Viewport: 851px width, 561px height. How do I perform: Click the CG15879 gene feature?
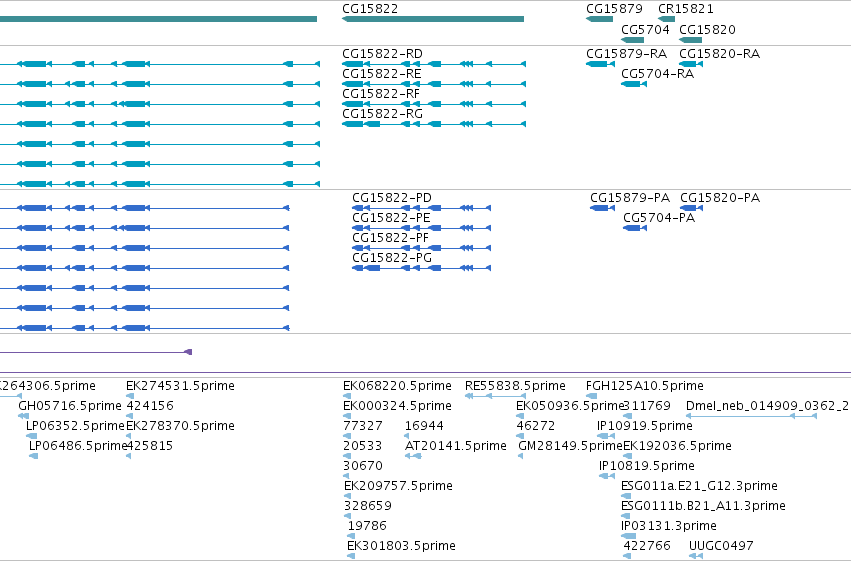(x=599, y=19)
